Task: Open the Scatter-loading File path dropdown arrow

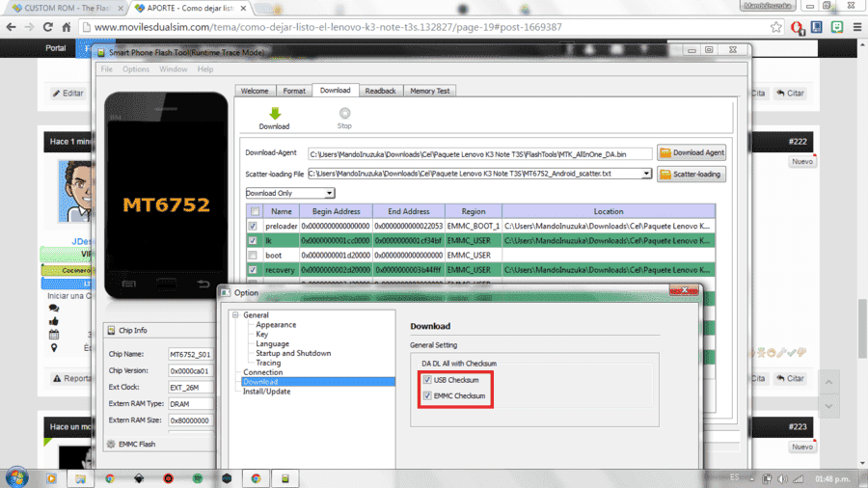Action: pos(646,174)
